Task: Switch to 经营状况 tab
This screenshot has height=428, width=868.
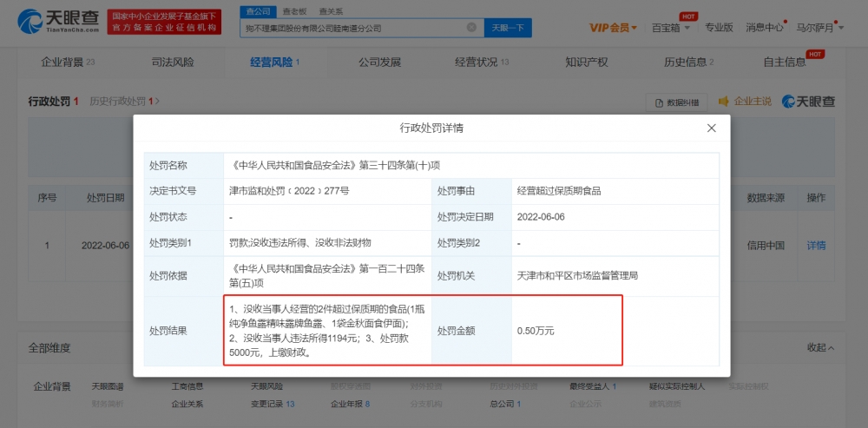Action: click(482, 62)
